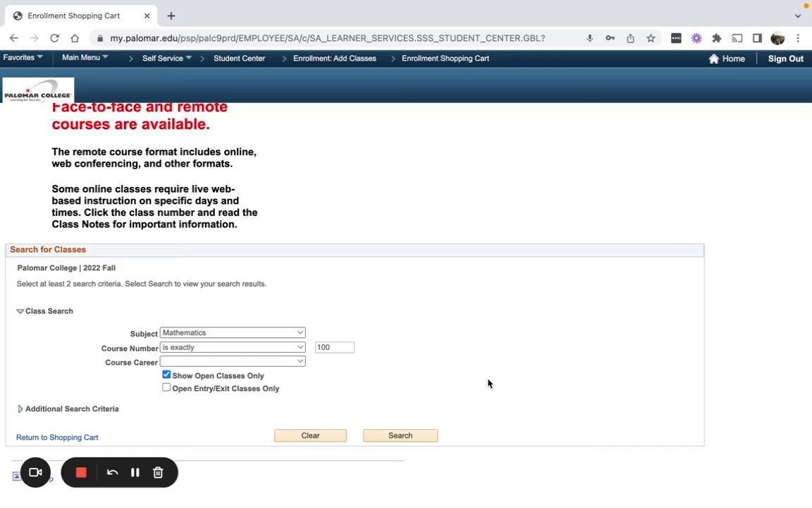This screenshot has width=812, height=508.
Task: Click the Search for Classes heading
Action: click(x=48, y=249)
